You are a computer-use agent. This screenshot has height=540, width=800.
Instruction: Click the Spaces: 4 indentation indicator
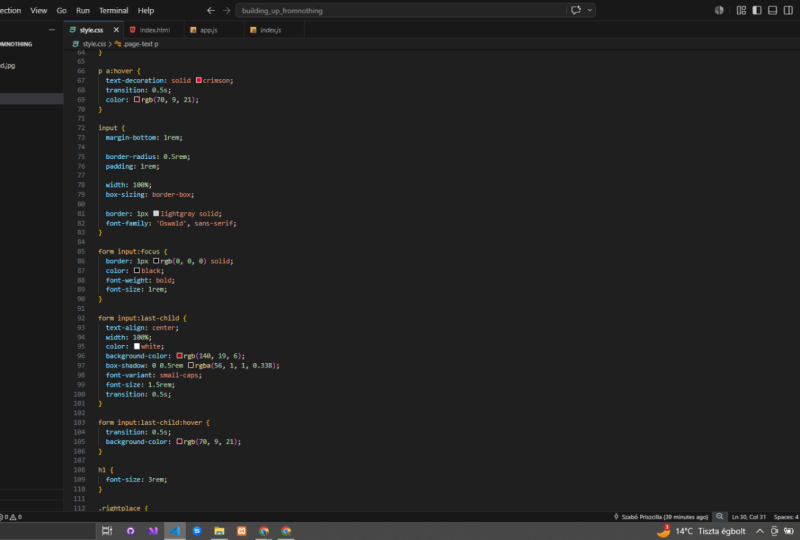coord(786,517)
